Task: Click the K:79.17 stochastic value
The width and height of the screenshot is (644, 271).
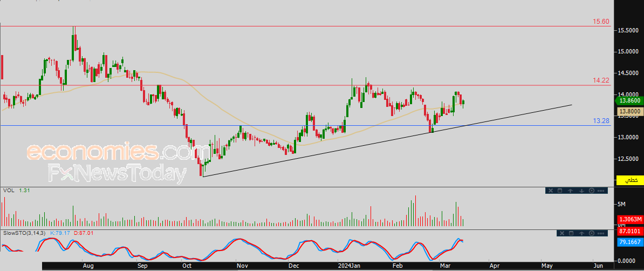Action: [59, 233]
